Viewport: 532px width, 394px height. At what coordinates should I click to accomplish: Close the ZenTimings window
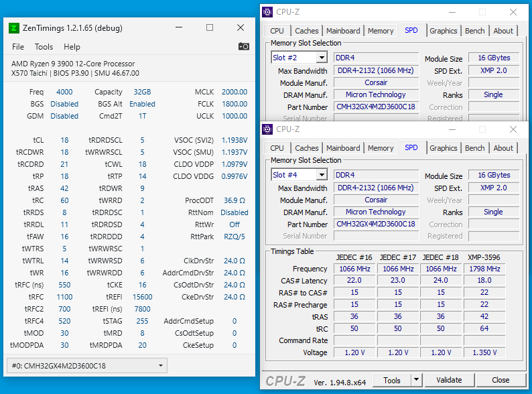241,28
